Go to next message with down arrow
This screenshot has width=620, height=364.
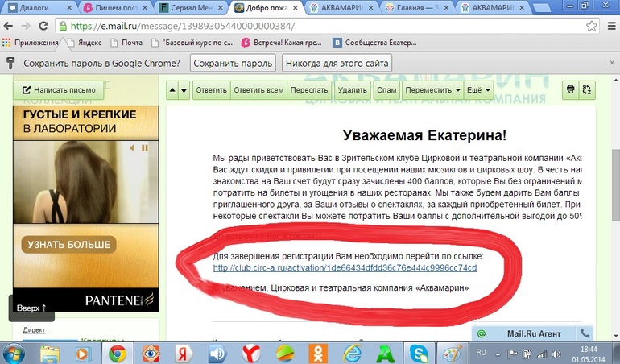[184, 90]
